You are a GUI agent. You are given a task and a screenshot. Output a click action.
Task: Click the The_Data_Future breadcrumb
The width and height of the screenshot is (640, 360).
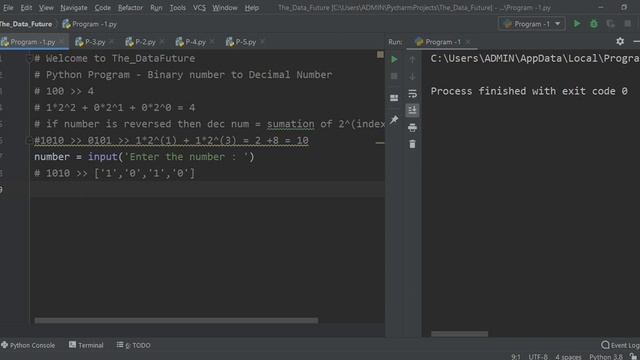tap(26, 24)
